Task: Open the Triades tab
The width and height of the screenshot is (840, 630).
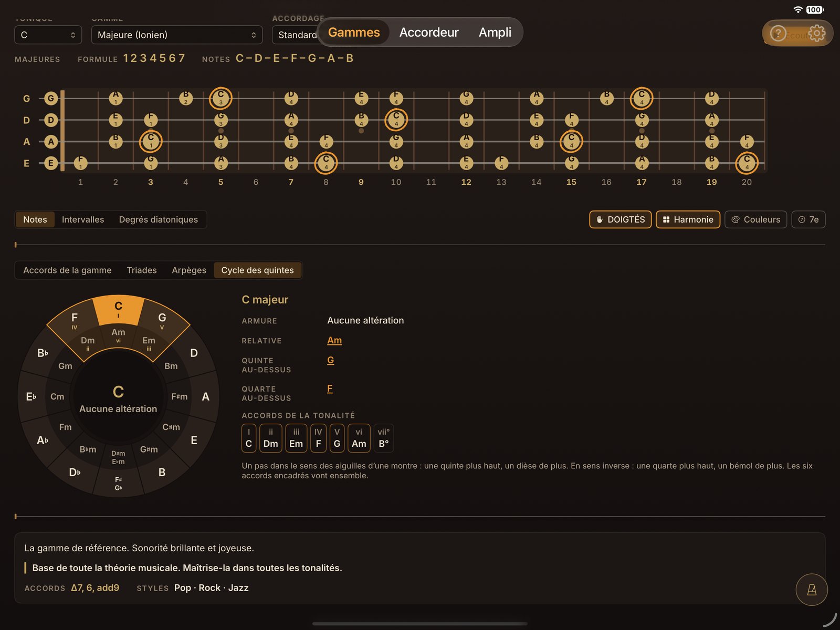Action: point(142,270)
